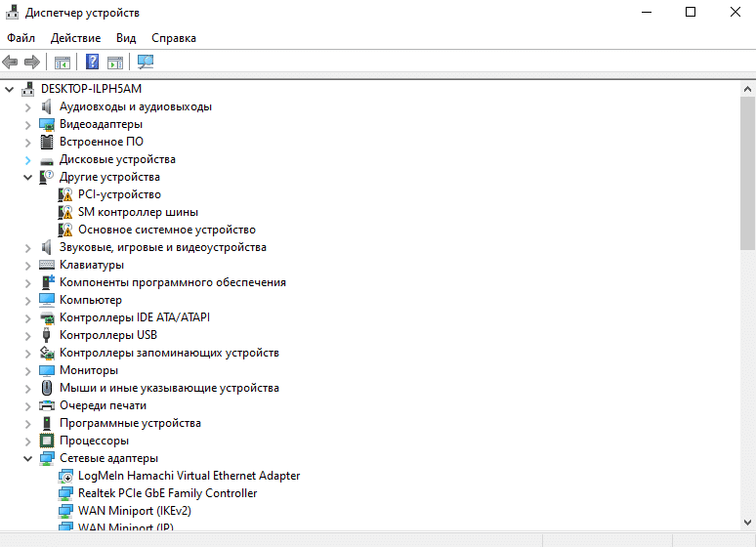This screenshot has width=756, height=547.
Task: Click the Show/Hide console tree toolbar icon
Action: pos(63,63)
